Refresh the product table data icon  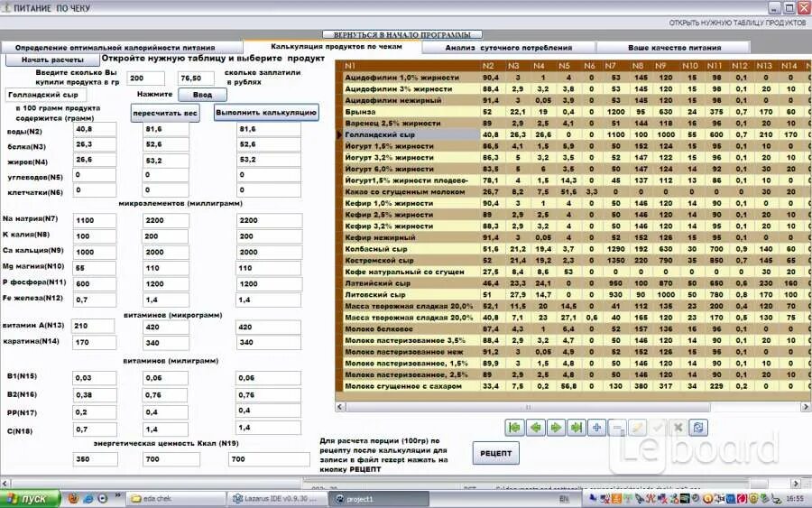coord(698,428)
